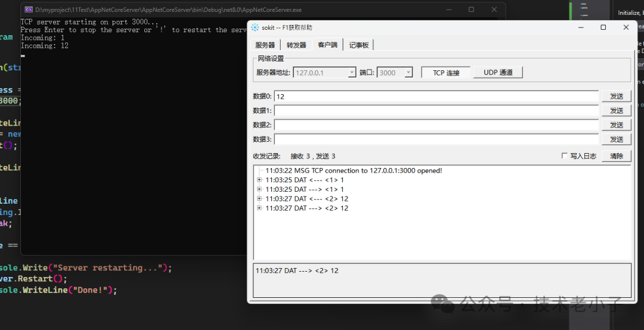Open the 记事板 tab
Viewport: 644px width, 330px height.
[x=359, y=45]
